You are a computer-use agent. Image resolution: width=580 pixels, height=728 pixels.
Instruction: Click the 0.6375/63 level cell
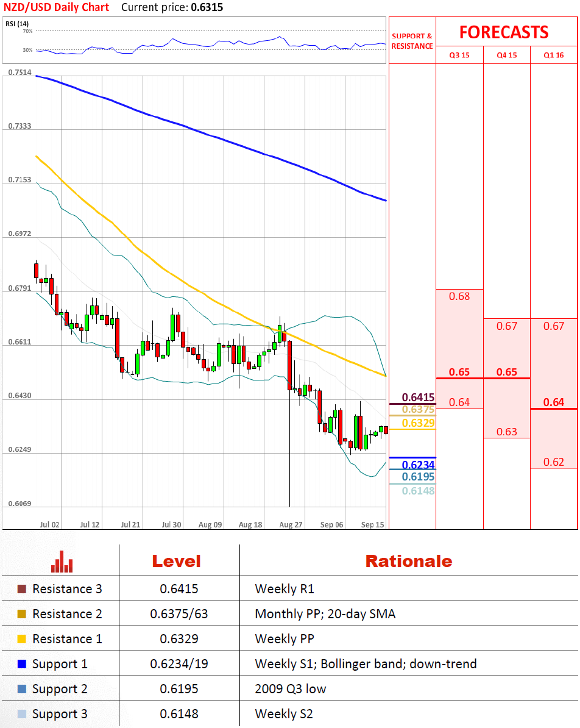click(x=179, y=614)
